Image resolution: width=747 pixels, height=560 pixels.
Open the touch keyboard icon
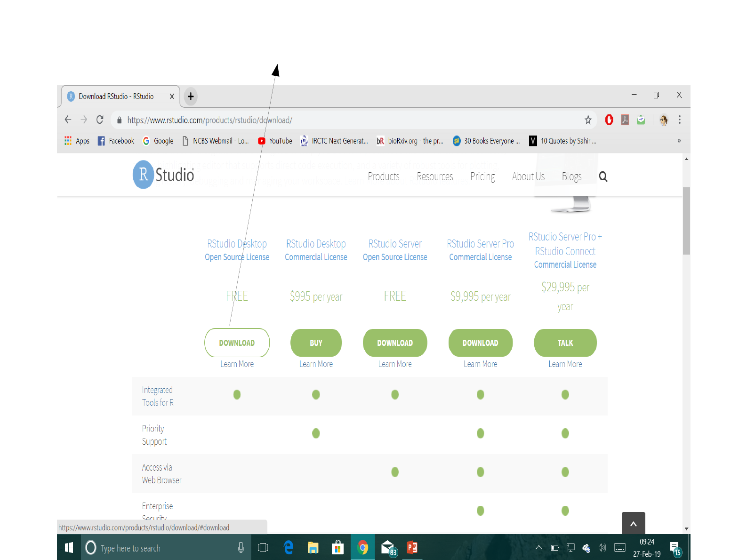[620, 547]
